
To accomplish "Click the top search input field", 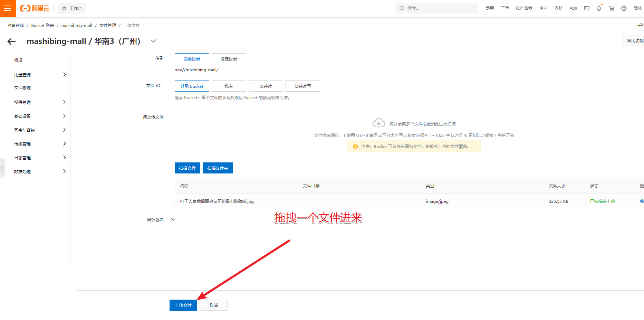I will tap(437, 8).
